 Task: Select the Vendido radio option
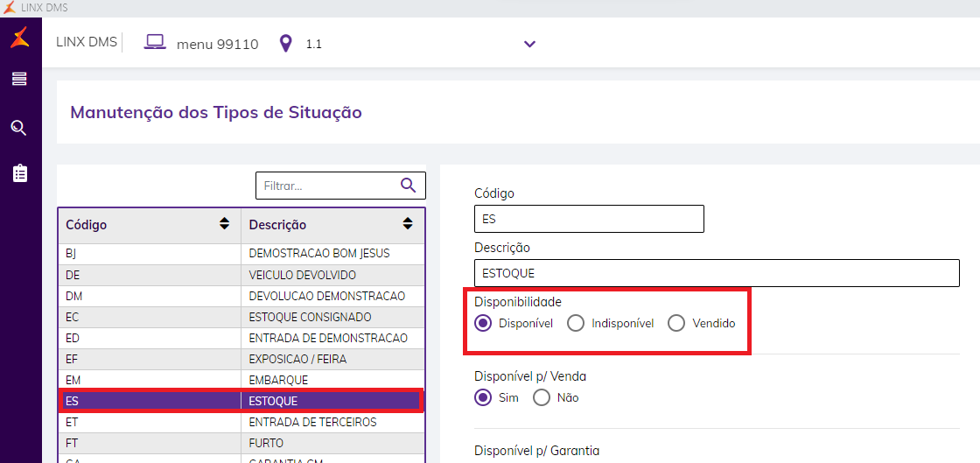pos(676,323)
